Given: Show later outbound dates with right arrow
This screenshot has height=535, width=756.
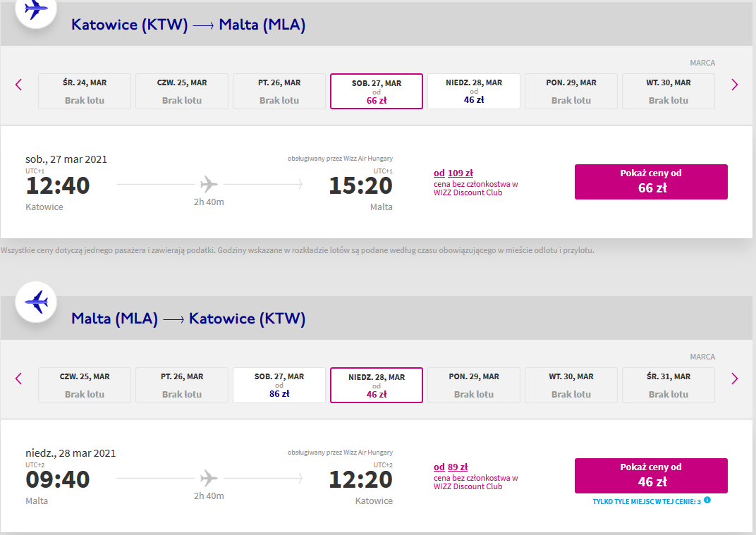Looking at the screenshot, I should click(x=734, y=85).
